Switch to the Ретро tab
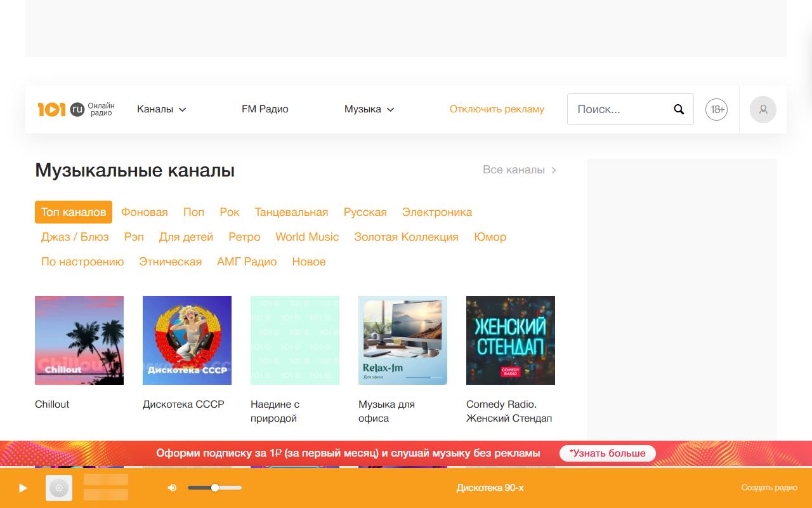Image resolution: width=812 pixels, height=508 pixels. coord(244,237)
